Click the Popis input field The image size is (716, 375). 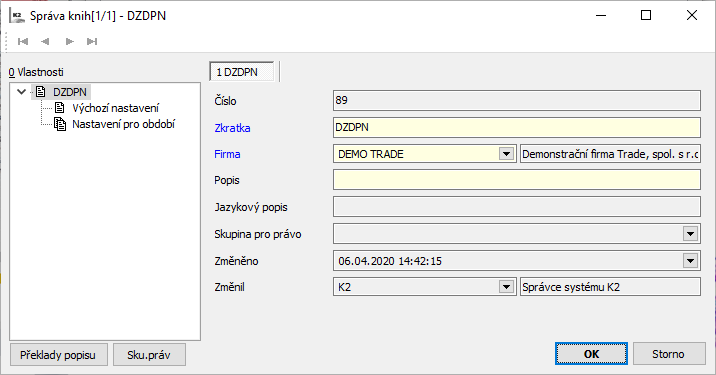516,180
